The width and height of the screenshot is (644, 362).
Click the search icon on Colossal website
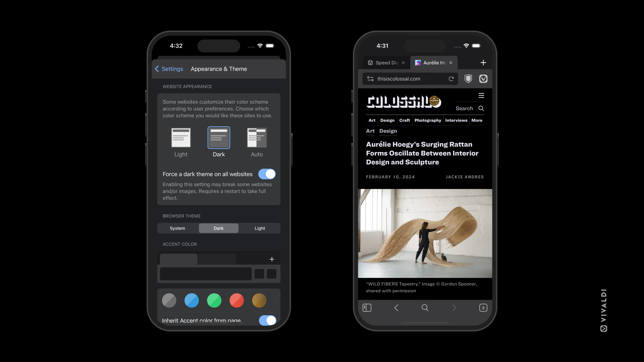[x=482, y=108]
